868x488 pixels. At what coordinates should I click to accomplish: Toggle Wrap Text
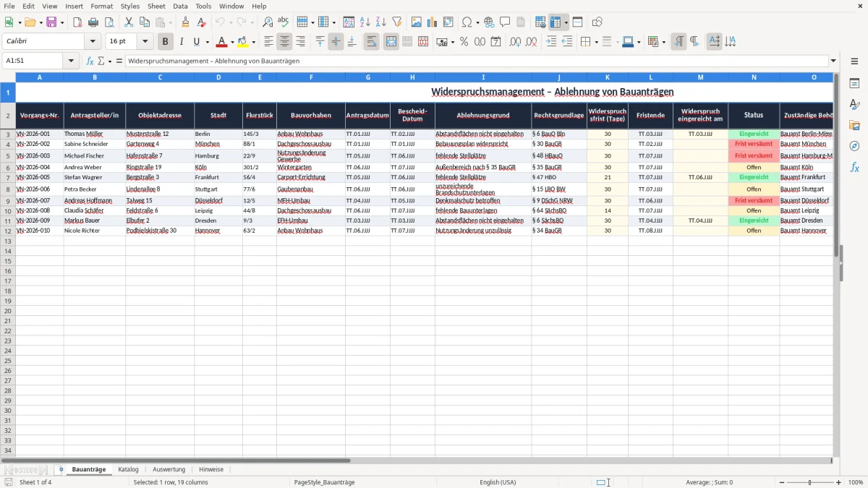pos(371,42)
